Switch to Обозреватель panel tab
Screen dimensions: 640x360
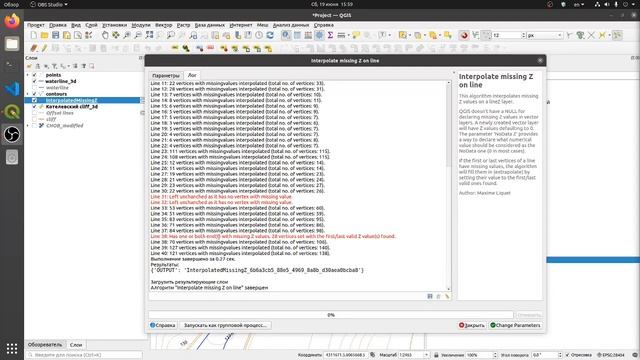click(x=45, y=345)
